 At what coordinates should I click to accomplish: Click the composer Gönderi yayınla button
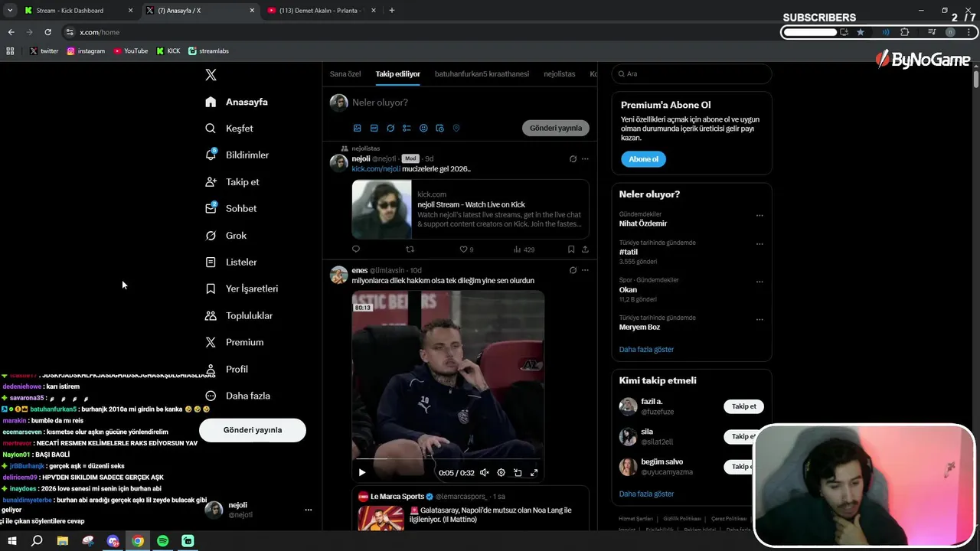point(556,128)
